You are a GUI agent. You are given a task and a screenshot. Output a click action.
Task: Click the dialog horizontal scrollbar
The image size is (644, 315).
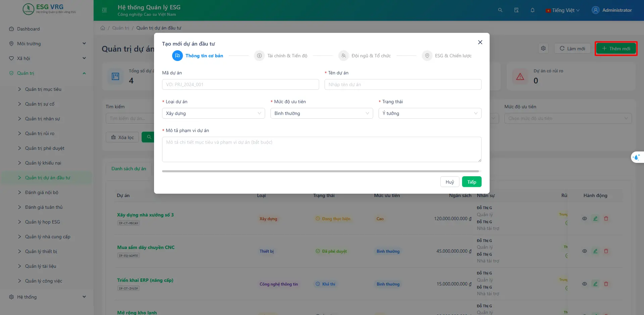point(320,171)
